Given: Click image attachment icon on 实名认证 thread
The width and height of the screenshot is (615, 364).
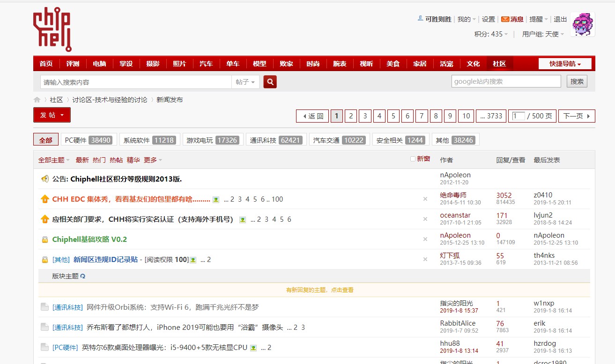Looking at the screenshot, I should pos(243,219).
